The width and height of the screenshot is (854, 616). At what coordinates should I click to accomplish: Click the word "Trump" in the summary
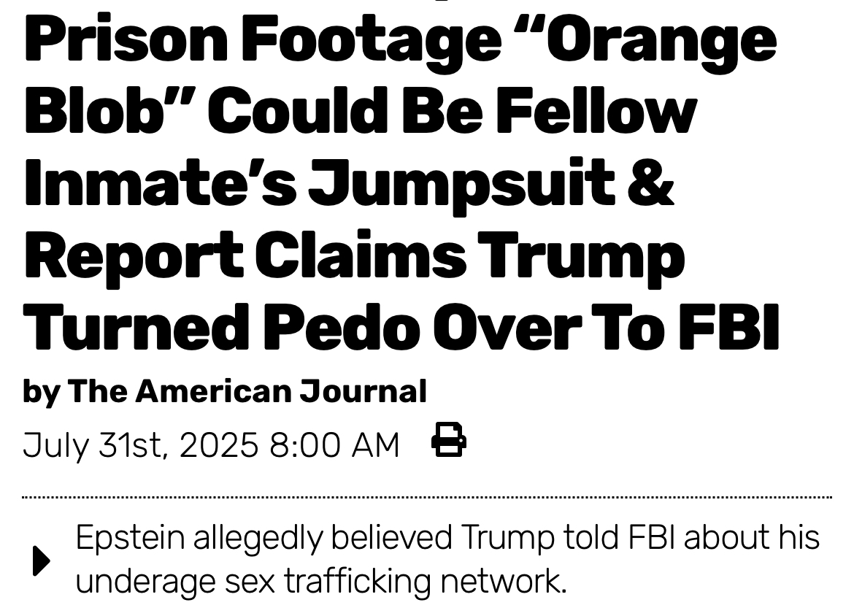507,538
